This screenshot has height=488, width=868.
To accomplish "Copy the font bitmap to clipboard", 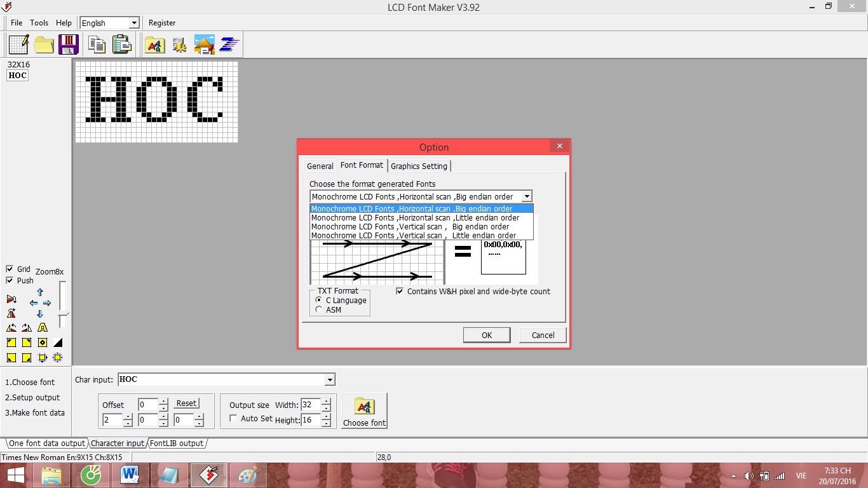I will coord(97,44).
